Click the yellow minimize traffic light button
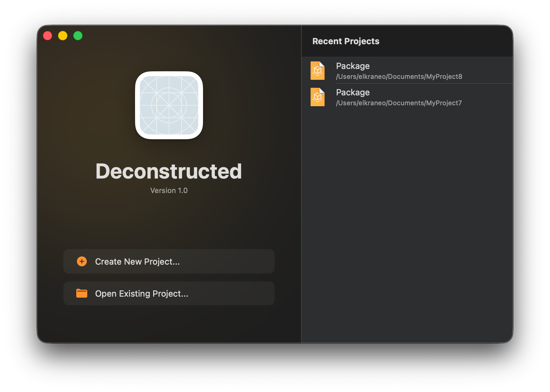The image size is (550, 392). pyautogui.click(x=63, y=35)
